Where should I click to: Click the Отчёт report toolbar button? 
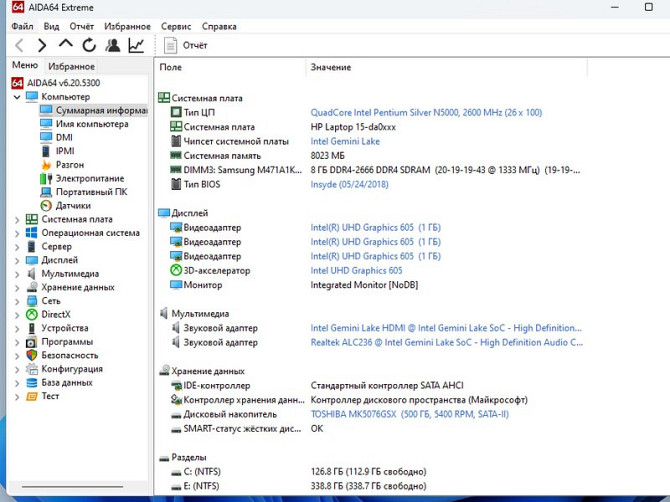185,45
